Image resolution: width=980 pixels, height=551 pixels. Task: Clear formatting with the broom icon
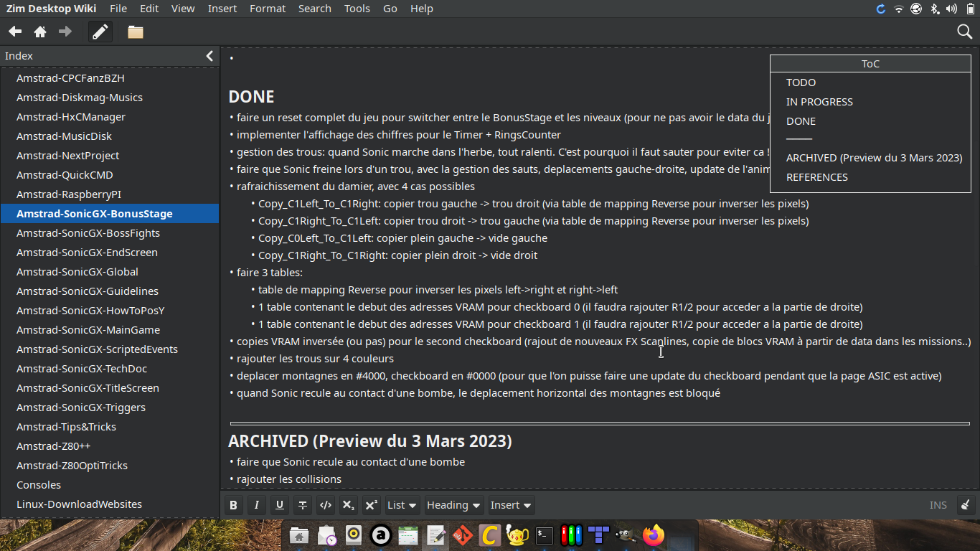coord(966,505)
